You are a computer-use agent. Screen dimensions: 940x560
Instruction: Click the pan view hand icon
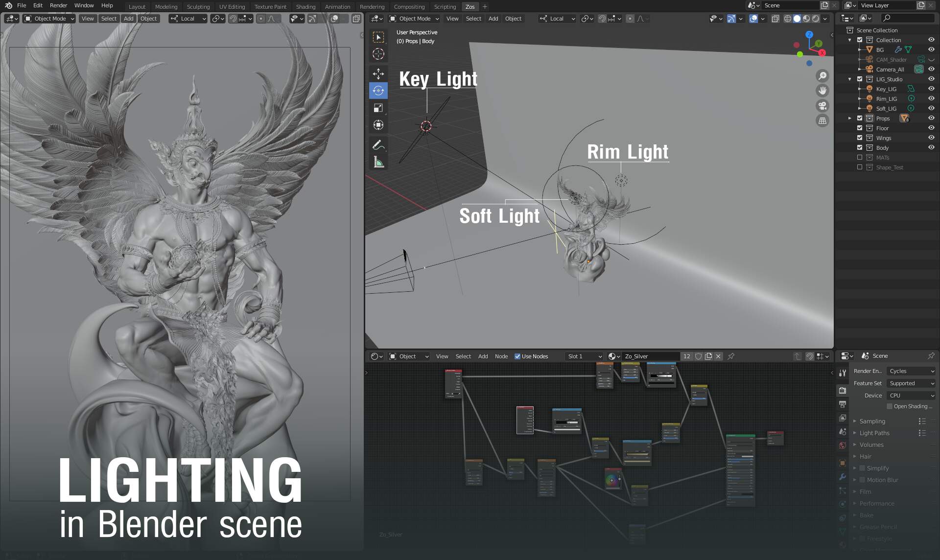click(822, 91)
